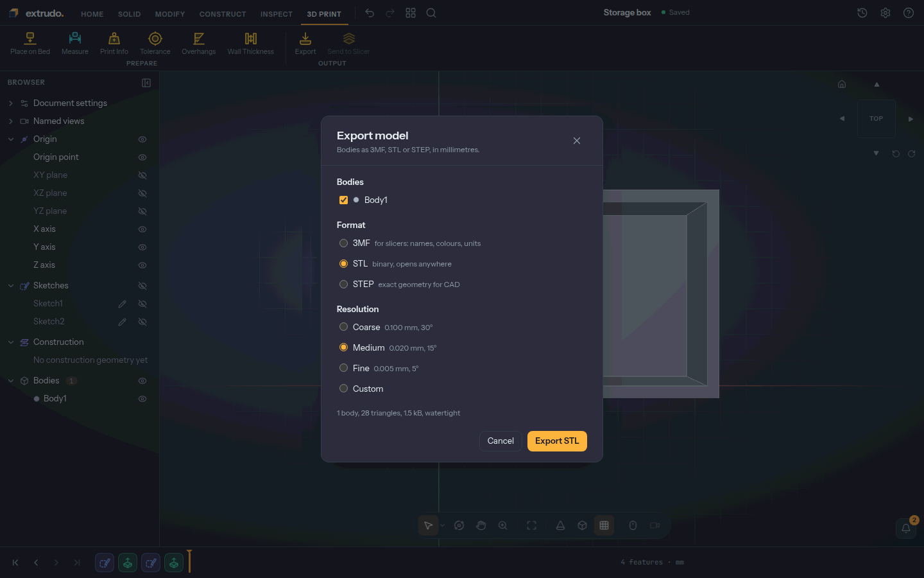Open the Wall Thickness tool
Screen dimensions: 924x578
click(x=251, y=44)
